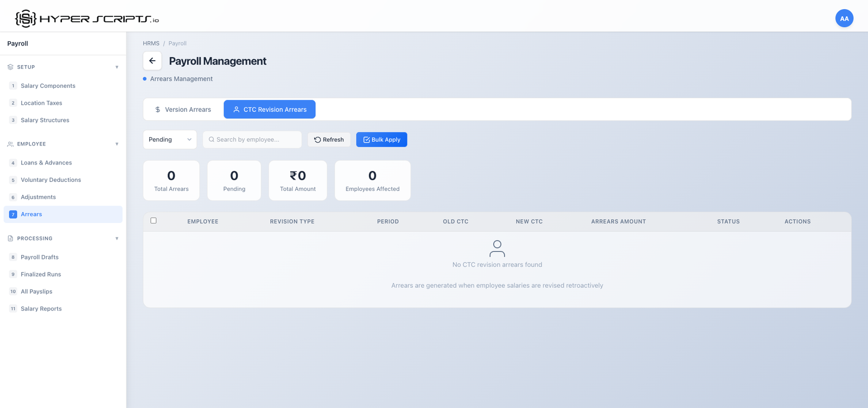
Task: Collapse the SETUP sidebar section arrow
Action: click(117, 67)
